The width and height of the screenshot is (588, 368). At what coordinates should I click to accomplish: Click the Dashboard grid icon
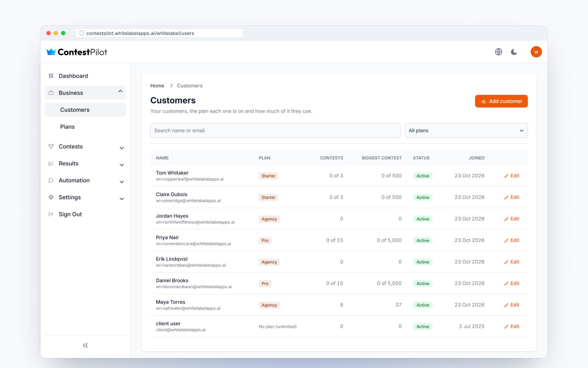tap(51, 76)
